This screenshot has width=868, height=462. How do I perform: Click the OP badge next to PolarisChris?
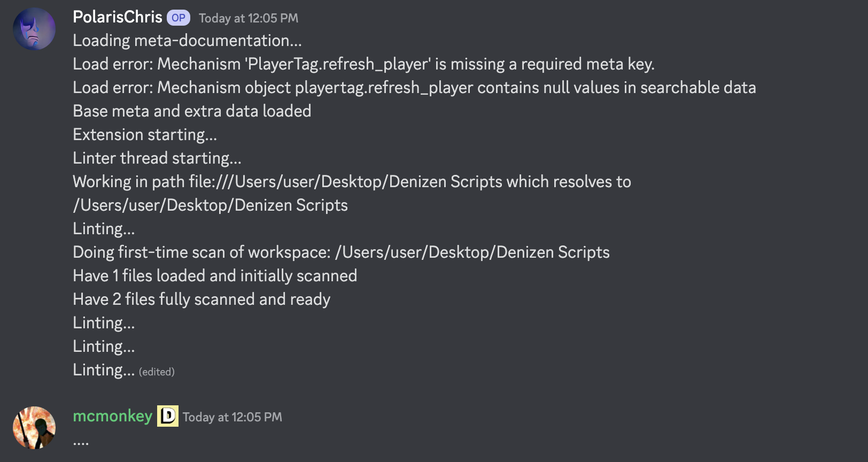[179, 18]
